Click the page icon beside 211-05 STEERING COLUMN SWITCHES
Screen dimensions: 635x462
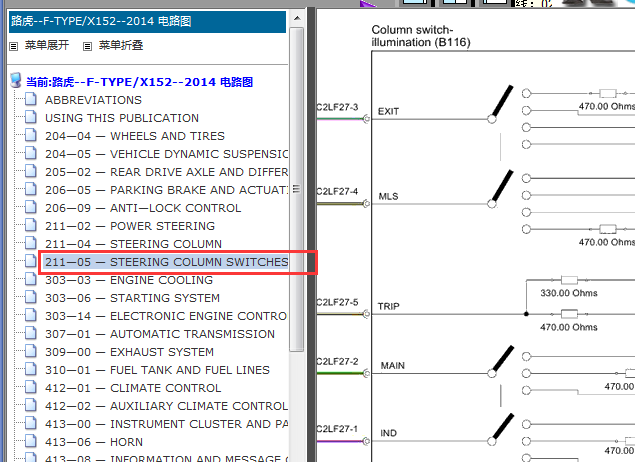coord(31,261)
